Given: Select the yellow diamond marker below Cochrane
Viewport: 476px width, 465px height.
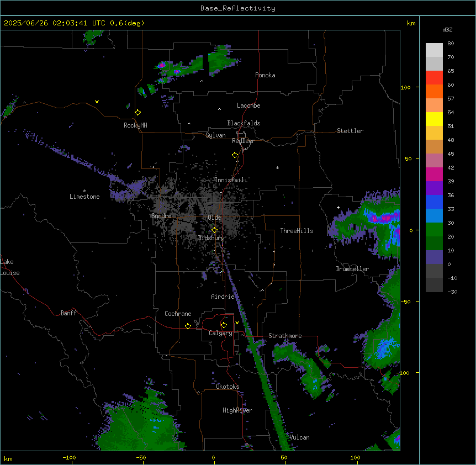Looking at the screenshot, I should [x=188, y=326].
